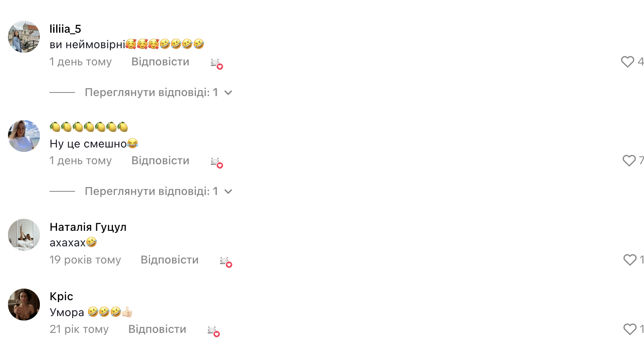Open the lemon emoji user's avatar

24,136
